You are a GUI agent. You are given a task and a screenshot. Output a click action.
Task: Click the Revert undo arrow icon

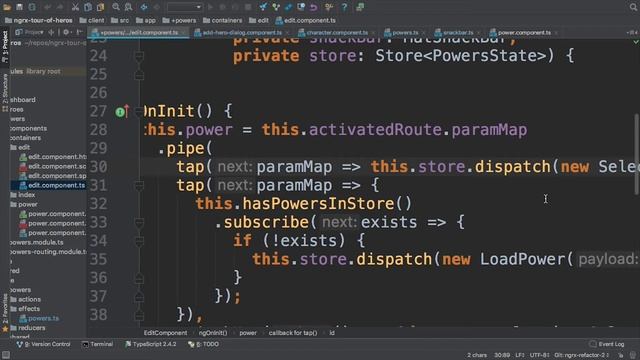coord(313,7)
